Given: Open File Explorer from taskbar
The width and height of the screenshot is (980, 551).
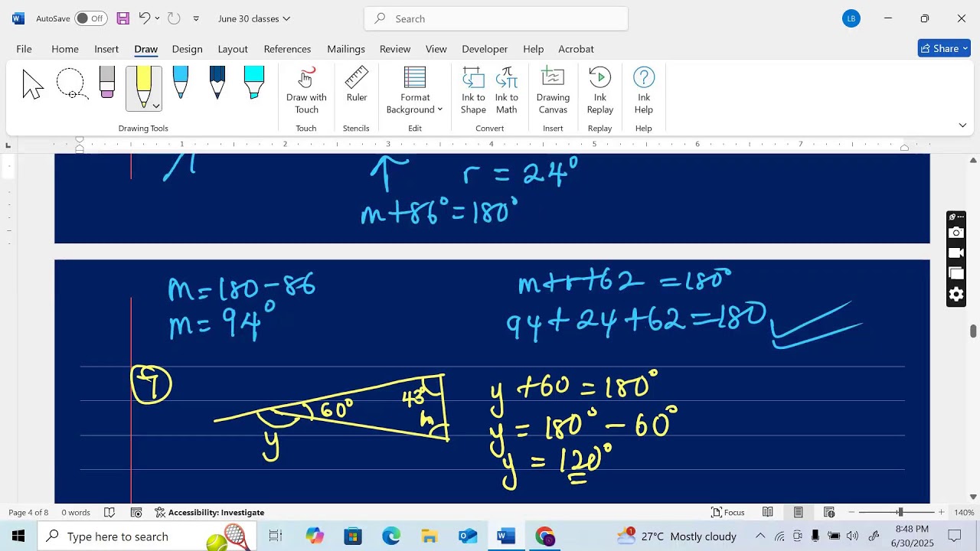Looking at the screenshot, I should tap(430, 536).
